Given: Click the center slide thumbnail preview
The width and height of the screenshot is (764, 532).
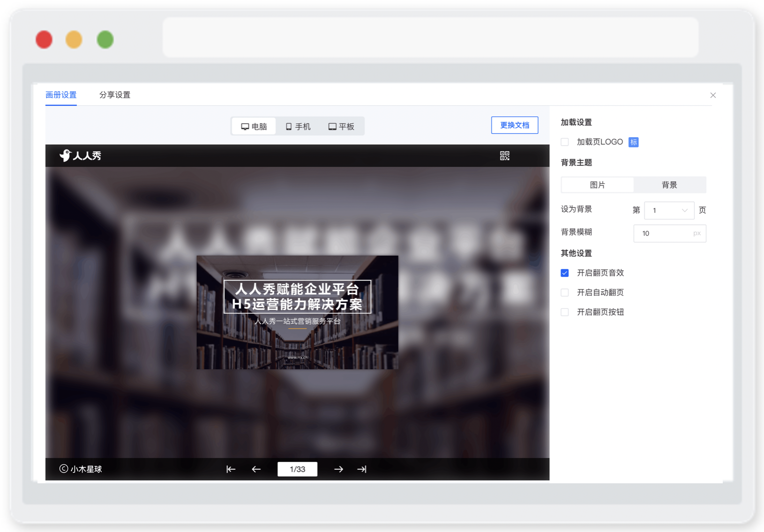Looking at the screenshot, I should tap(297, 312).
